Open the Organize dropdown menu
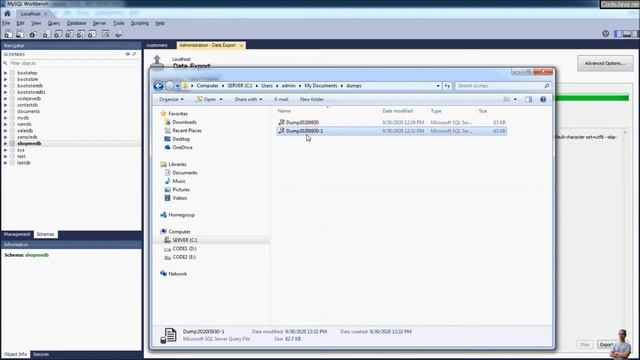The width and height of the screenshot is (640, 360). 171,99
